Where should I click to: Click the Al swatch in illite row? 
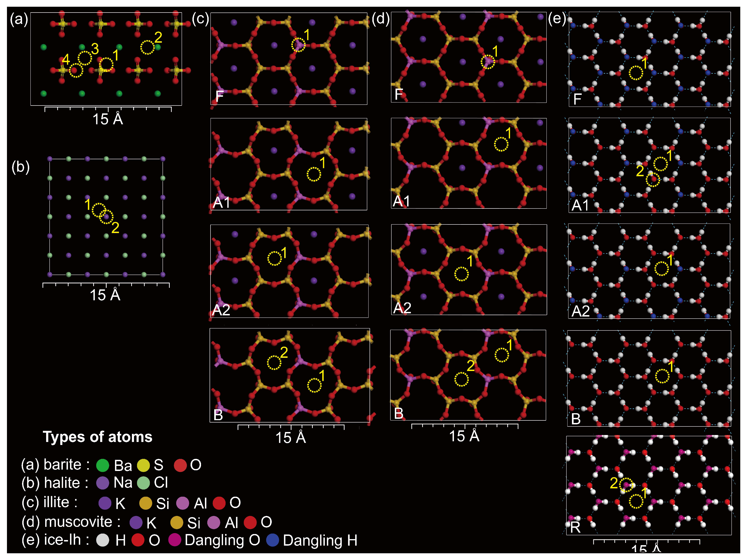coord(183,503)
